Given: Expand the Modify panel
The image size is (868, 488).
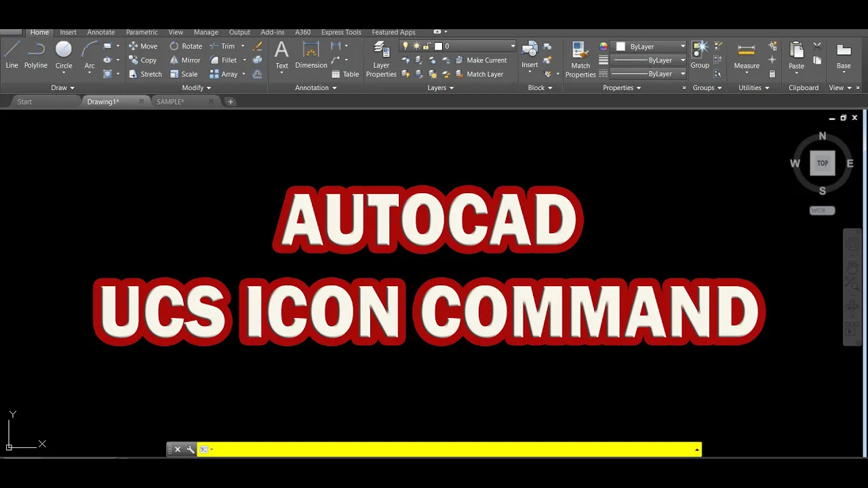Looking at the screenshot, I should click(x=197, y=87).
